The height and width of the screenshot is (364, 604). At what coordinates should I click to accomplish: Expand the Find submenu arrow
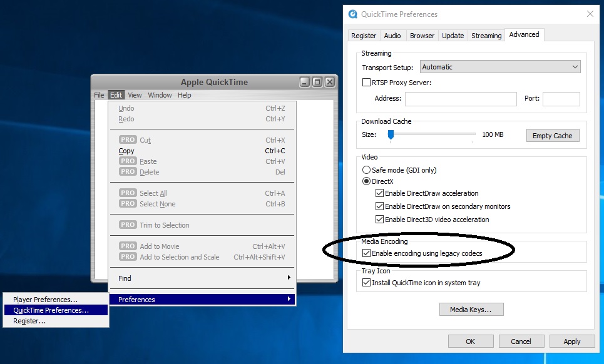(x=289, y=278)
